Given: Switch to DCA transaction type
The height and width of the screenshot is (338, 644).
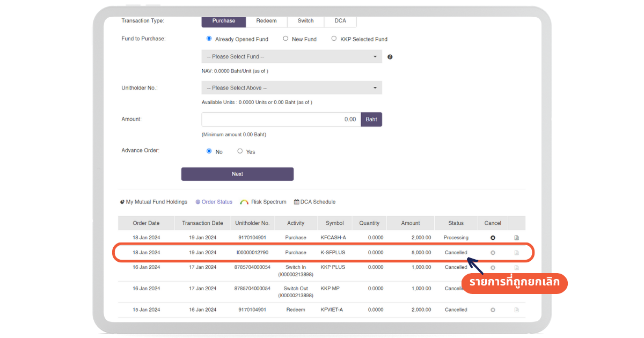Looking at the screenshot, I should click(340, 21).
